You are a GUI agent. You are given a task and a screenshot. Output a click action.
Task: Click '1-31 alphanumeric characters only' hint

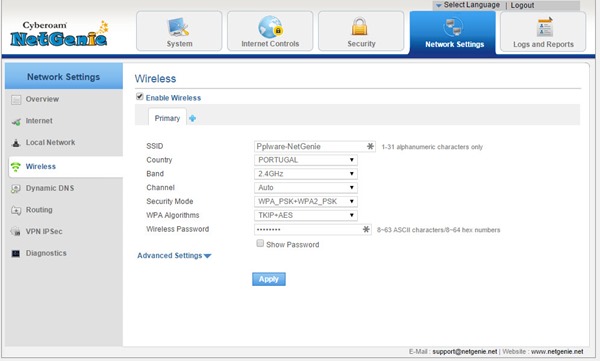[432, 147]
